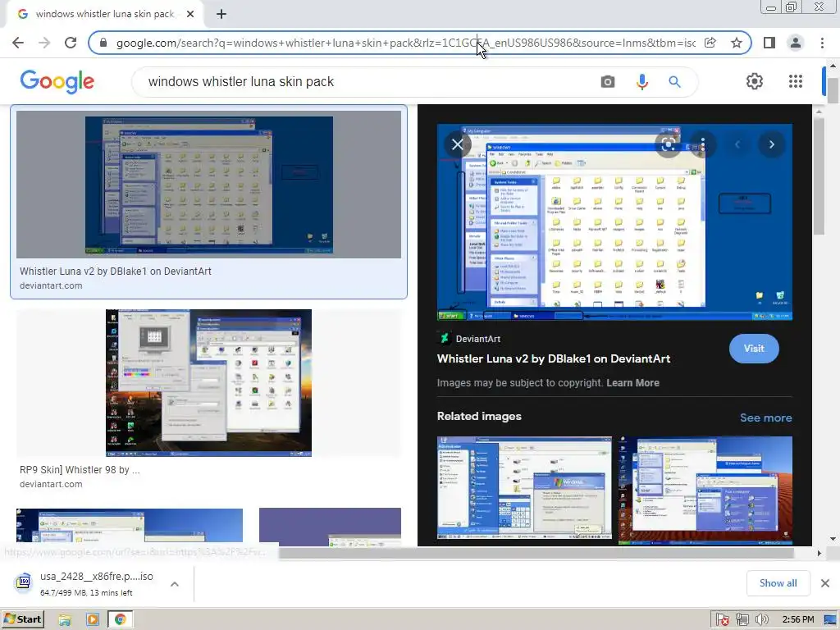840x630 pixels.
Task: Open first related image thumbnail
Action: [x=524, y=488]
